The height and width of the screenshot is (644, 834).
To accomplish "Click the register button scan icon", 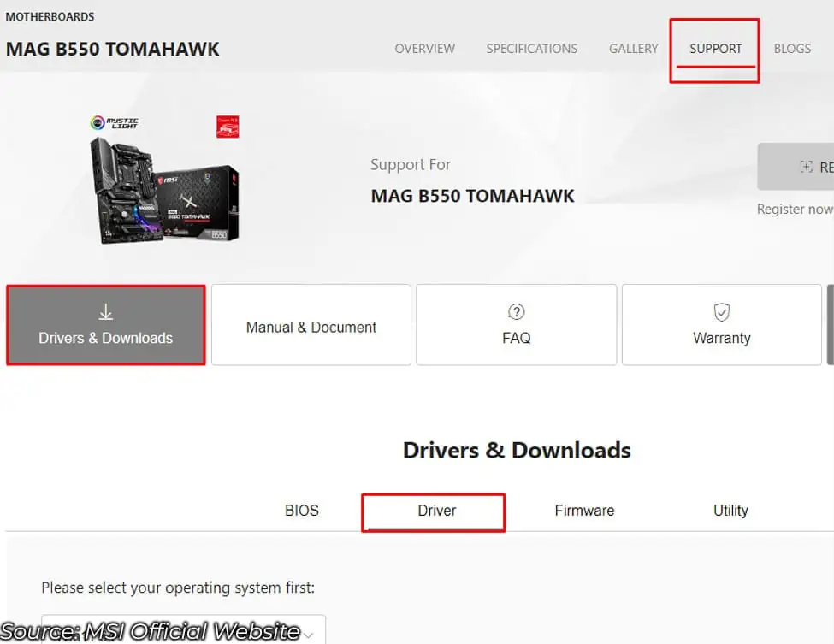I will 806,167.
